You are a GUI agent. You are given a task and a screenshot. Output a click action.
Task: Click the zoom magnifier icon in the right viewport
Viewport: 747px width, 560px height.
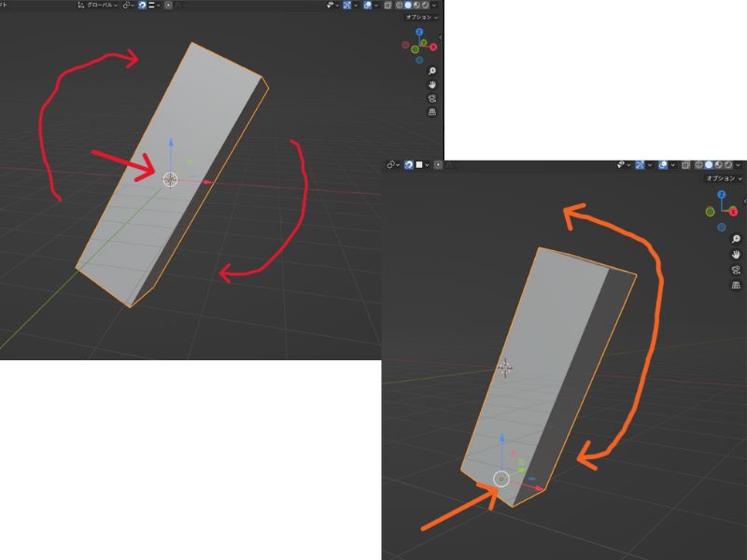(736, 240)
